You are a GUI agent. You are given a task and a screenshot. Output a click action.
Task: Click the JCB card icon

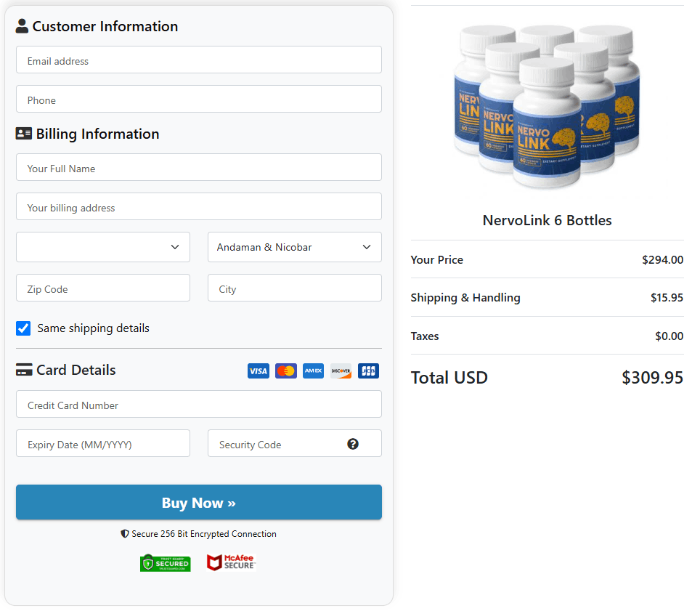368,371
